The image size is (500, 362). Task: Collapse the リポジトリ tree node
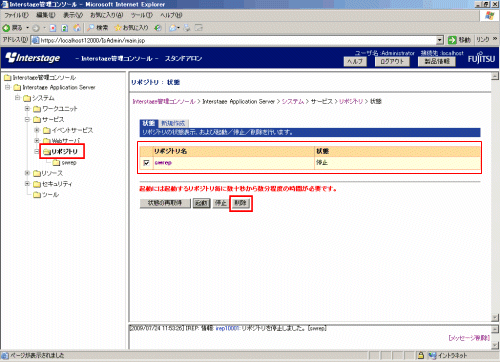(37, 151)
